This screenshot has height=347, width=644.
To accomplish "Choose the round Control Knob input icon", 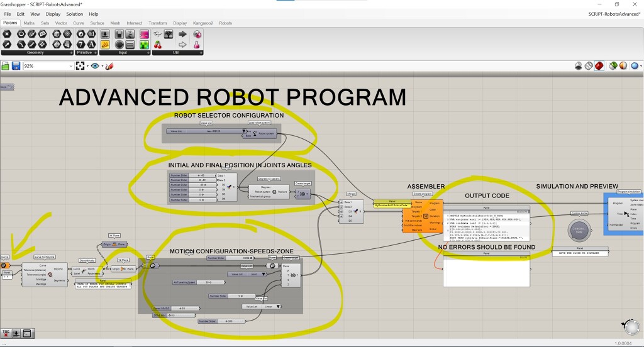I will click(119, 45).
